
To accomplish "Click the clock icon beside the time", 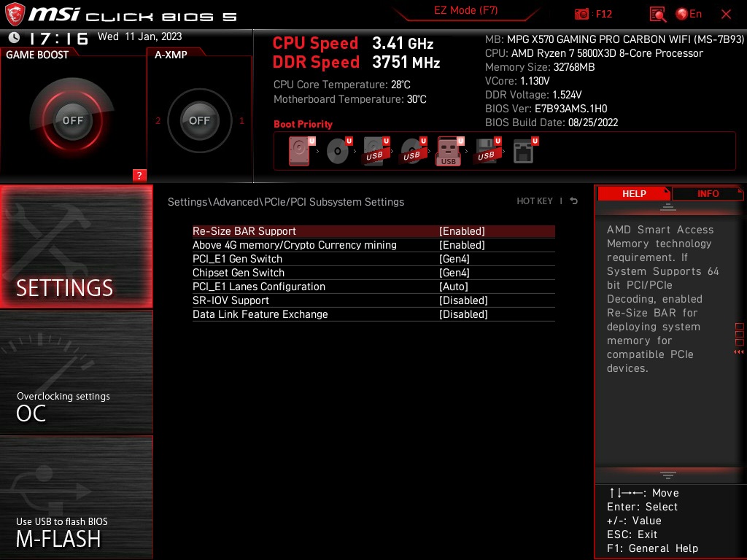I will [x=15, y=38].
